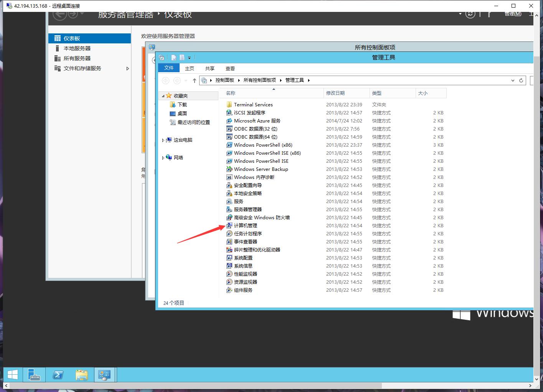
Task: Open the address bar history dropdown
Action: [513, 80]
